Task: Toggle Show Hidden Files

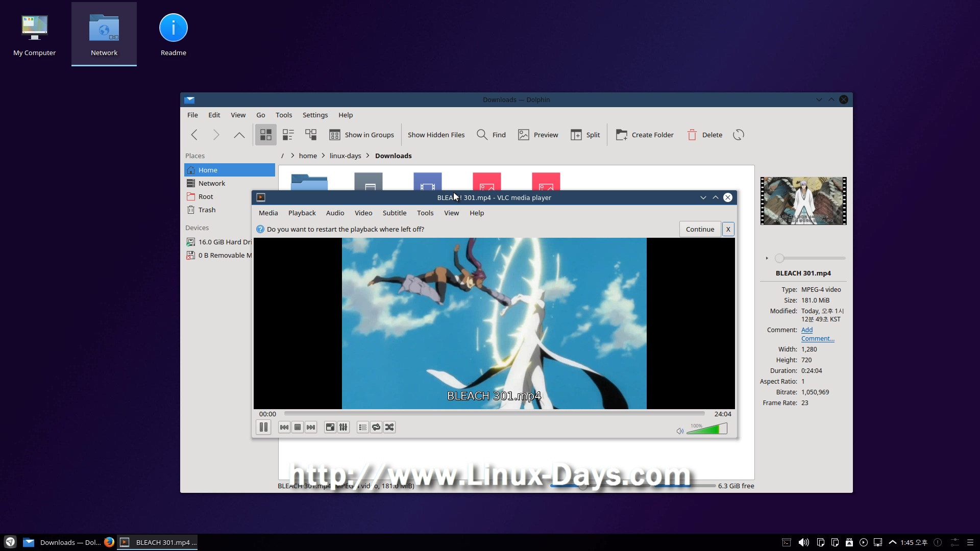Action: click(x=436, y=135)
